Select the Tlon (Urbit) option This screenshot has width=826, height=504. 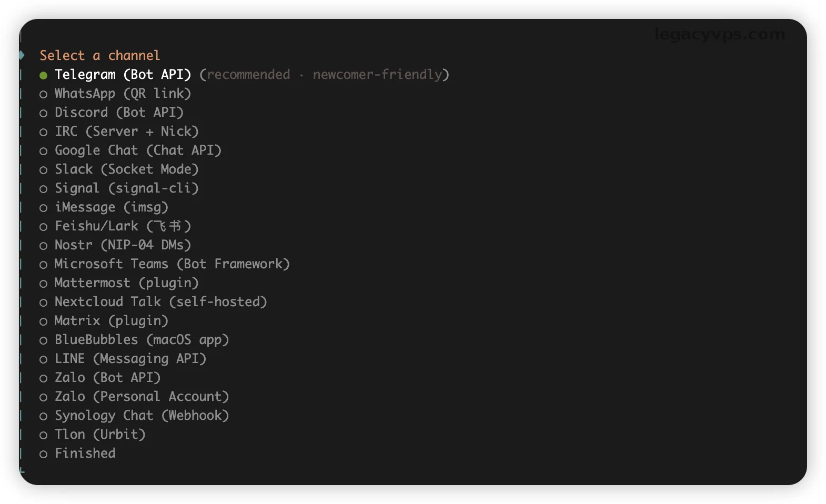[100, 435]
